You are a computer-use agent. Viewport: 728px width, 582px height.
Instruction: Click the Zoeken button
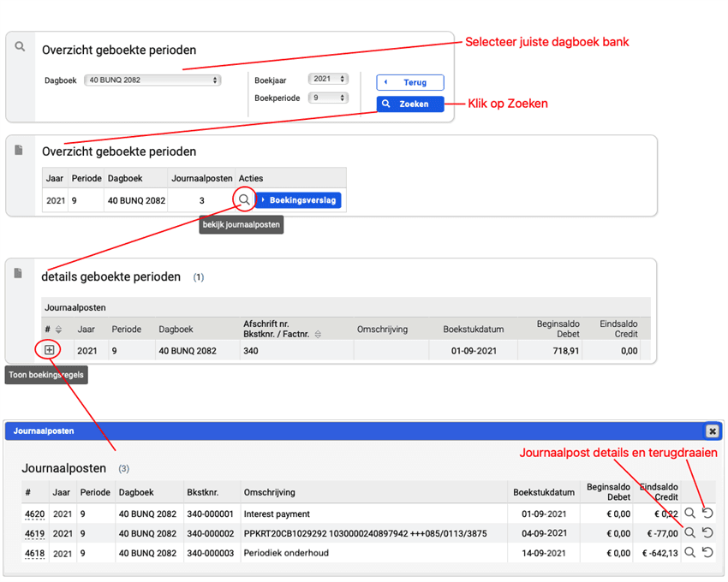tap(410, 104)
